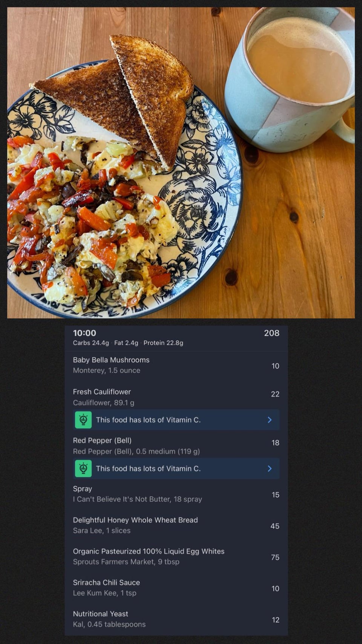The image size is (362, 644).
Task: Tap the coffee mug in the photo
Action: tap(290, 79)
